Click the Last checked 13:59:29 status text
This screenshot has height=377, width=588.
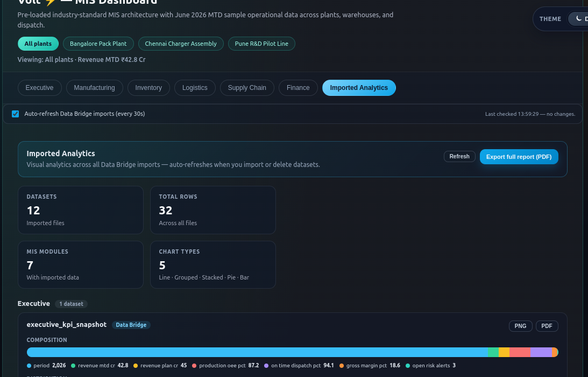click(x=530, y=114)
